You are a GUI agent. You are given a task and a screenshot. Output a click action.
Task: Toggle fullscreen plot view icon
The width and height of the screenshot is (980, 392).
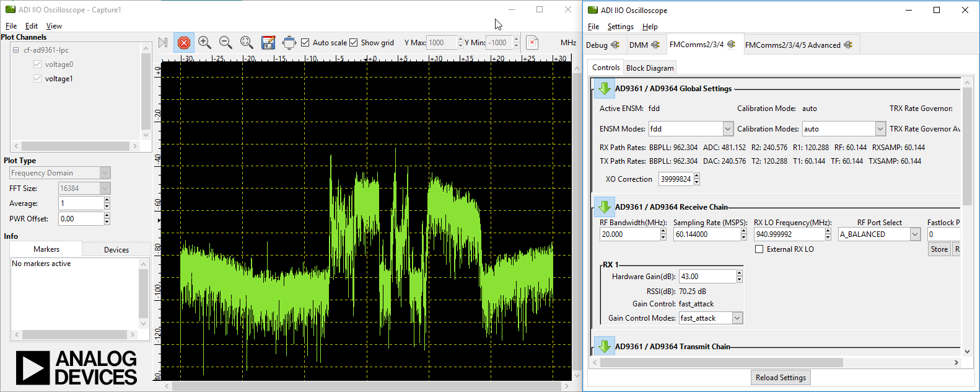click(289, 43)
